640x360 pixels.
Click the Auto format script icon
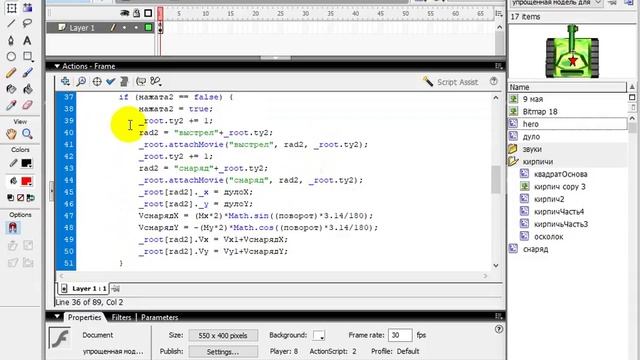click(124, 82)
